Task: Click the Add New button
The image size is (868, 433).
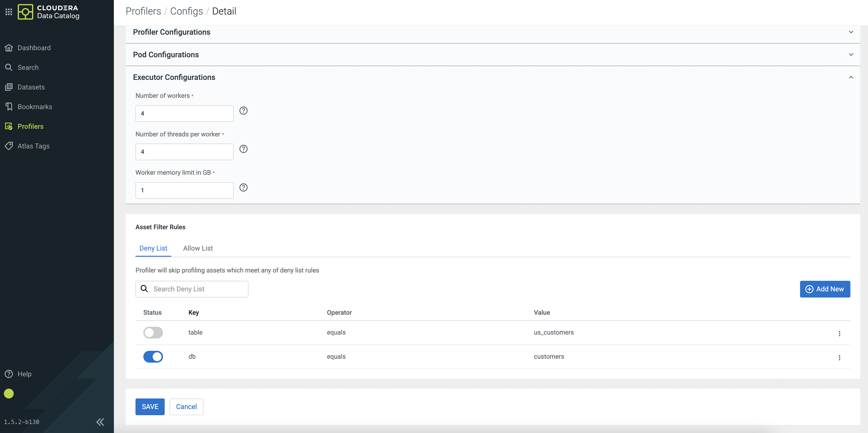Action: coord(825,289)
